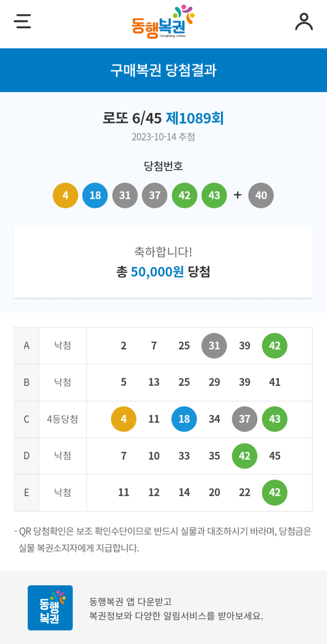This screenshot has height=644, width=327.
Task: Tap green ball 42 in row E
Action: 275,492
